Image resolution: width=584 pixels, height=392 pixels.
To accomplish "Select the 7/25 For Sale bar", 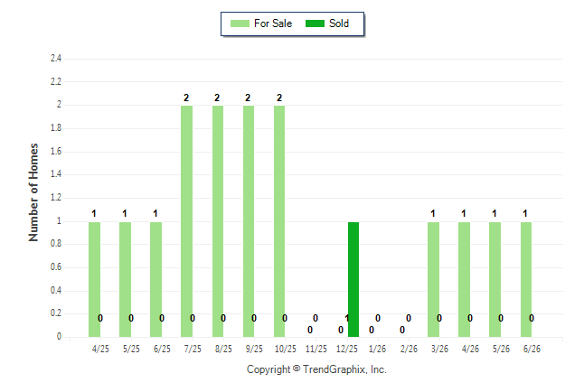I will tap(186, 221).
